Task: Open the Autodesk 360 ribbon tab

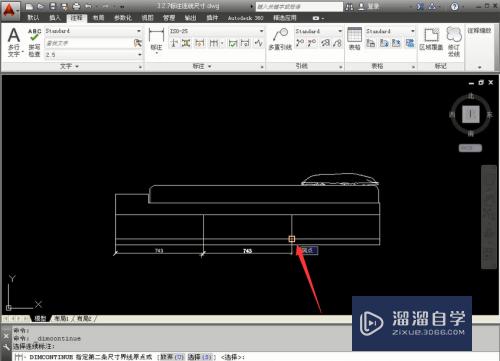Action: 245,18
